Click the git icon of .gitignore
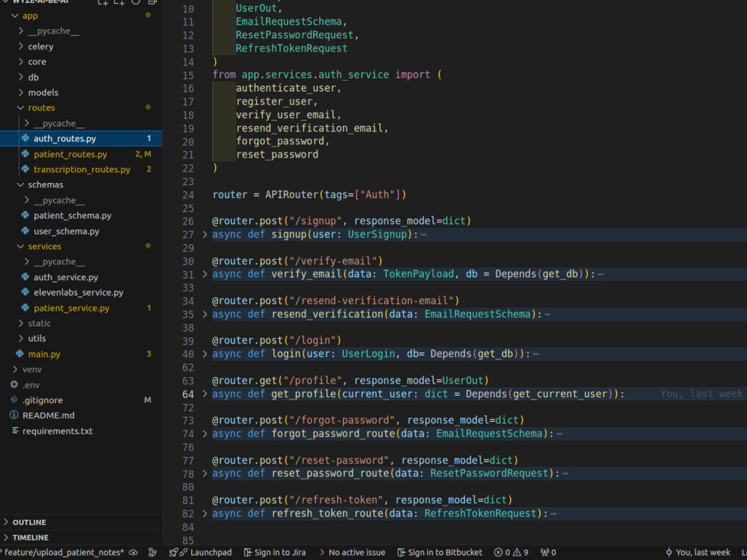This screenshot has width=747, height=560. (x=14, y=400)
